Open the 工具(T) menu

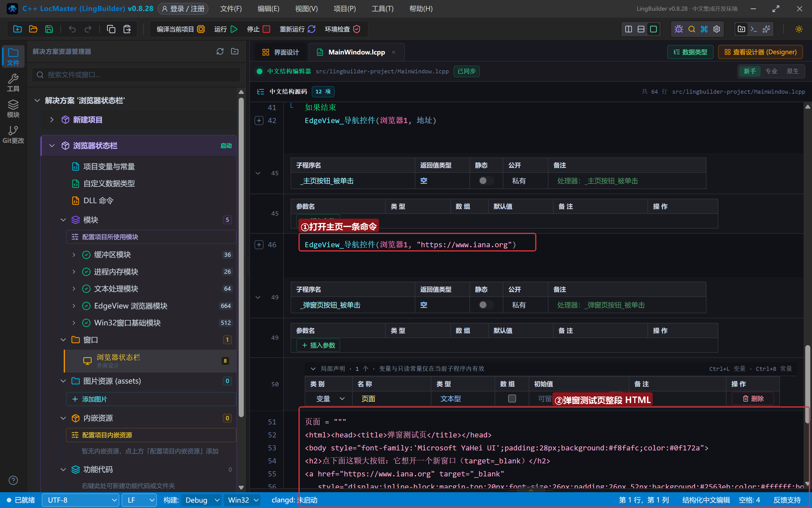[383, 9]
